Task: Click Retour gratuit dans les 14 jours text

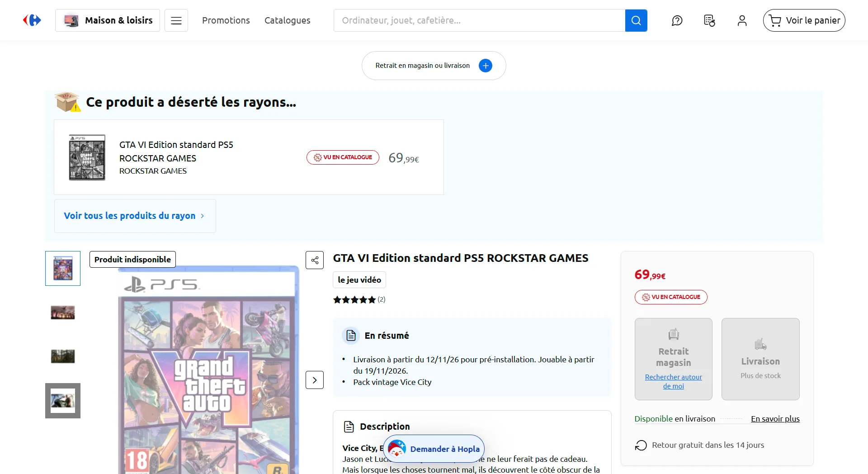Action: (708, 445)
